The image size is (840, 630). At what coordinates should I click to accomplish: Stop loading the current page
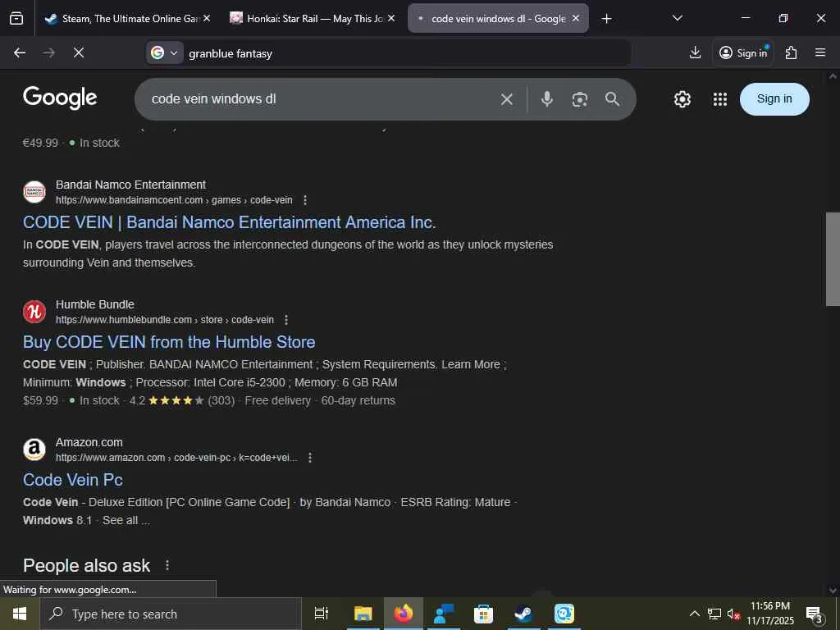pyautogui.click(x=78, y=52)
